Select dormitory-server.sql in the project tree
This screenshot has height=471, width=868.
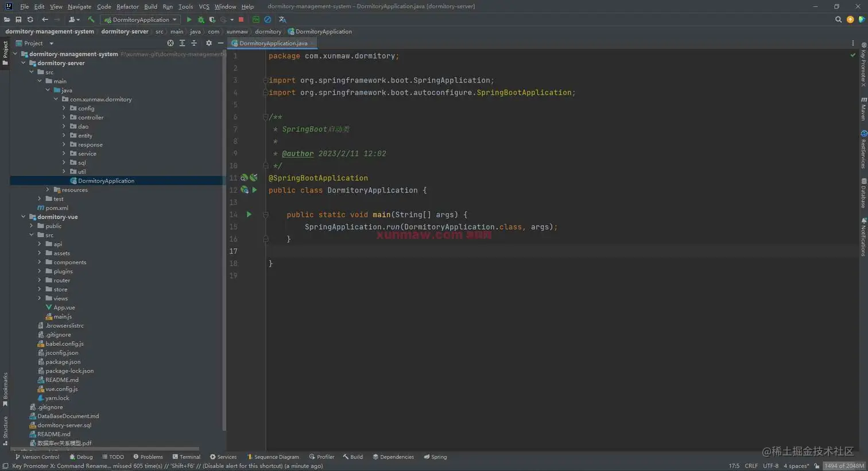pyautogui.click(x=60, y=425)
